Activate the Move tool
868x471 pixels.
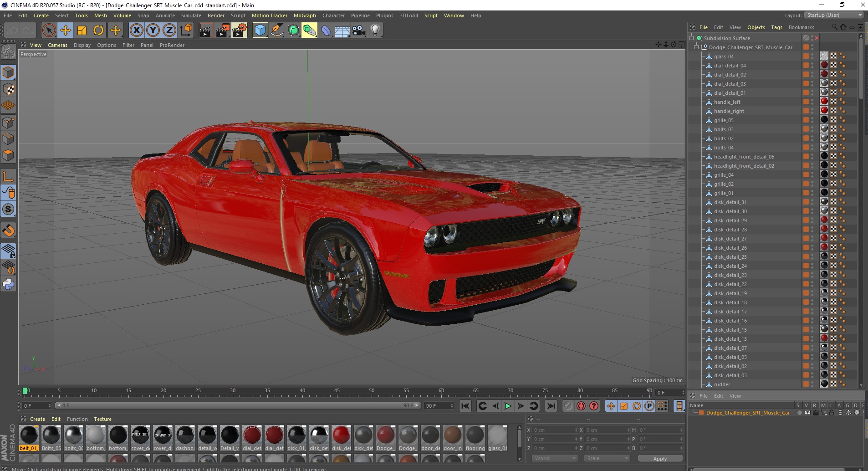click(66, 31)
